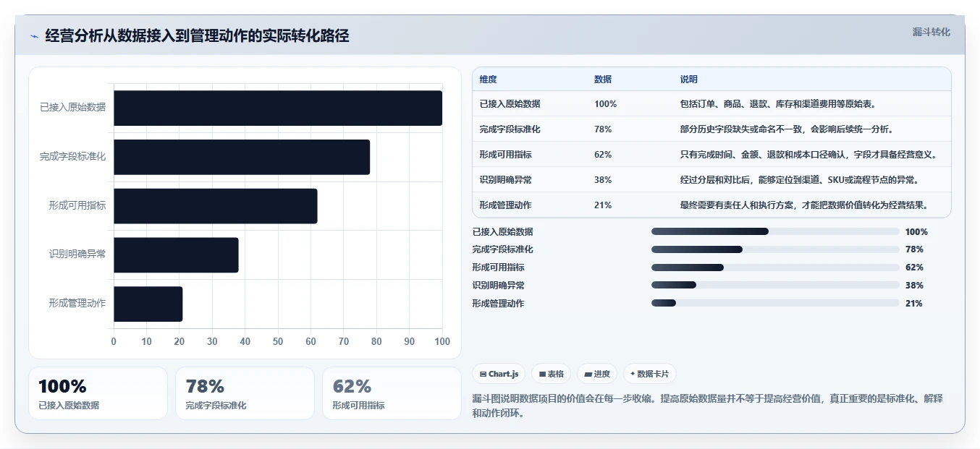Click the 50 tick on chart x-axis
The height and width of the screenshot is (449, 980).
tap(278, 341)
